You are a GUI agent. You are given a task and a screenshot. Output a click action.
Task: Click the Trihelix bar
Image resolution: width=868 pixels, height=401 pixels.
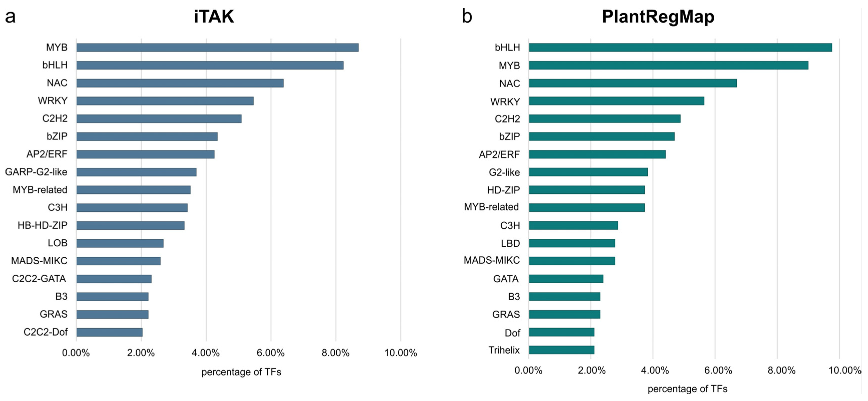561,350
